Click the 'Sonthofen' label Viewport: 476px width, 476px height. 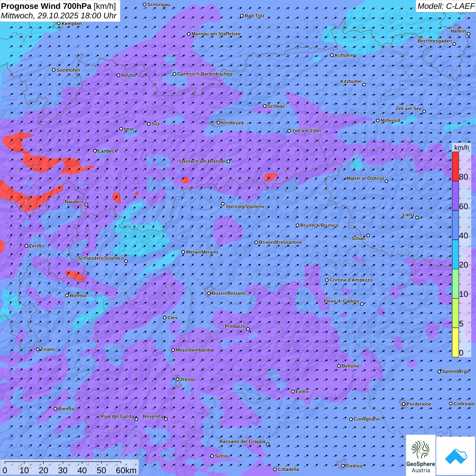click(68, 70)
